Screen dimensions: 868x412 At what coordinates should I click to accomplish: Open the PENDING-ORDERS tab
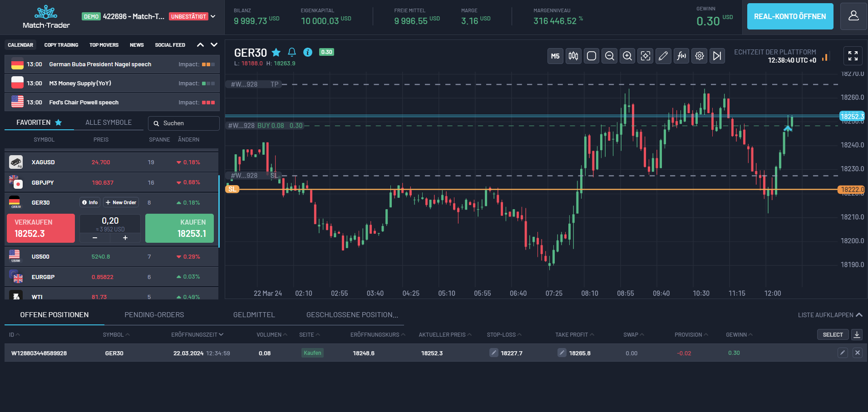point(154,315)
